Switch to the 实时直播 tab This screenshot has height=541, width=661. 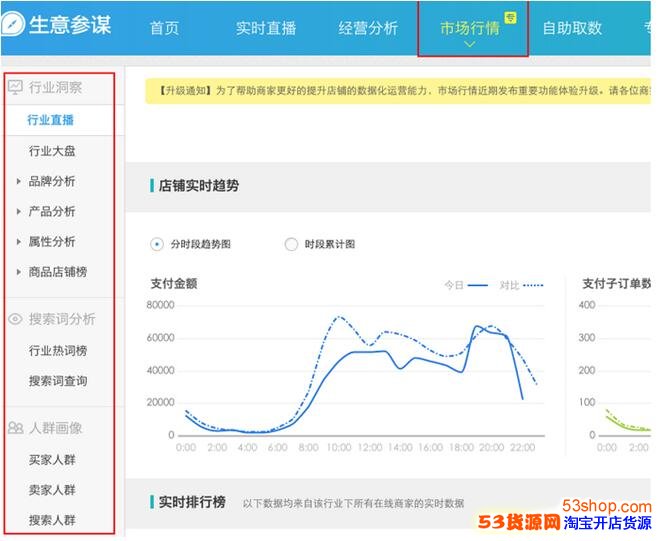coord(266,28)
